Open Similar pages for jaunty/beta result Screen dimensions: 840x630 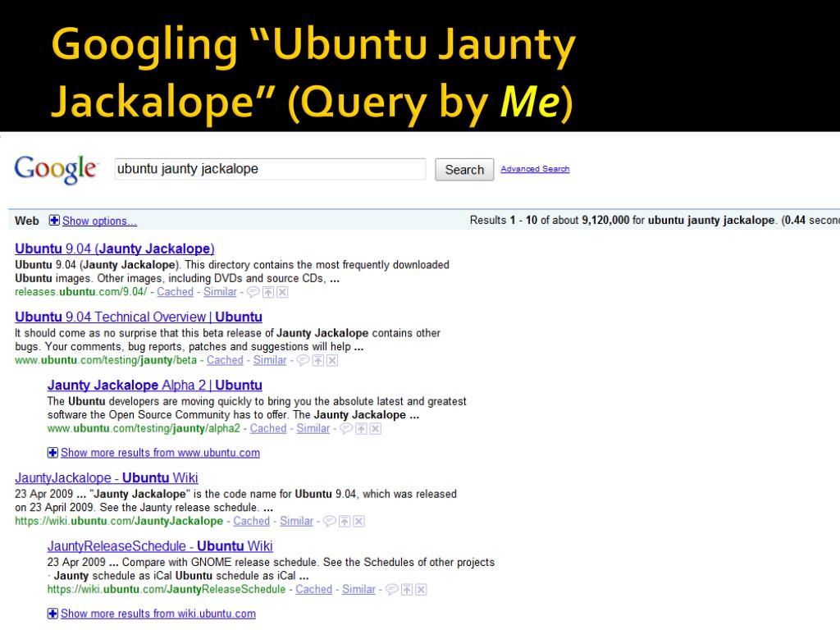pos(270,360)
